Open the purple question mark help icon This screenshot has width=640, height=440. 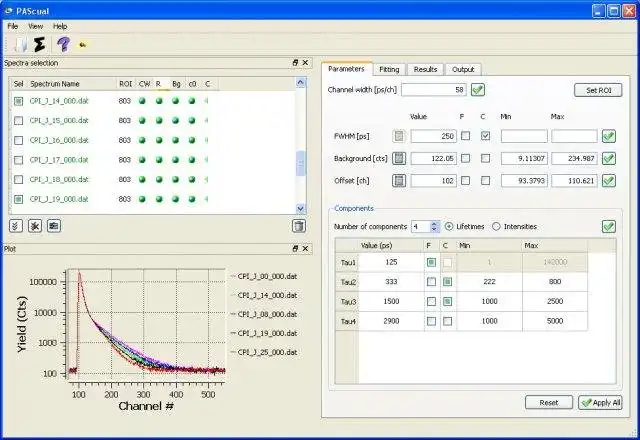click(63, 44)
